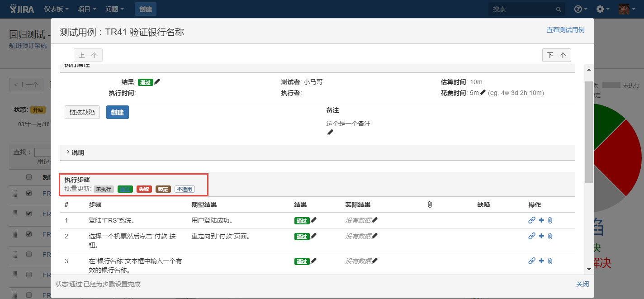Click the paperclip attachment icon for step 3

point(550,261)
